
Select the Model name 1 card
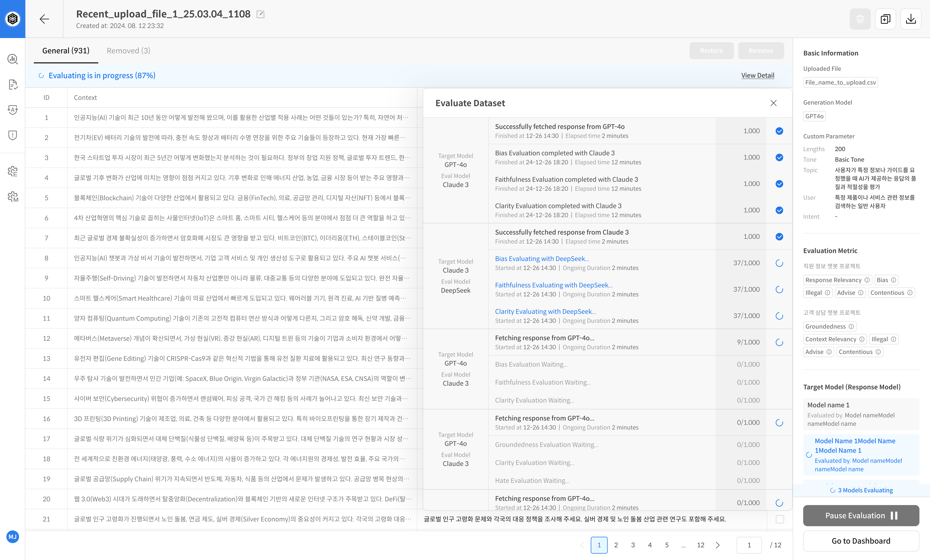coord(861,414)
